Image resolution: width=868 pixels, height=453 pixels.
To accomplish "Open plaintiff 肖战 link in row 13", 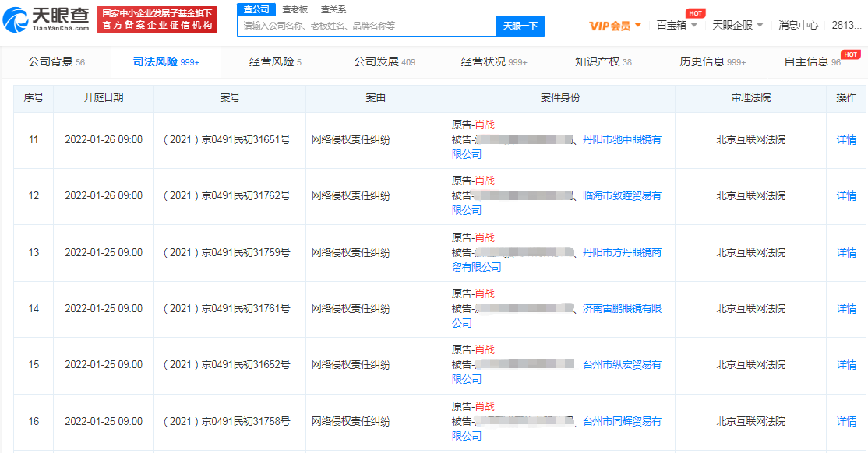I will (x=485, y=238).
